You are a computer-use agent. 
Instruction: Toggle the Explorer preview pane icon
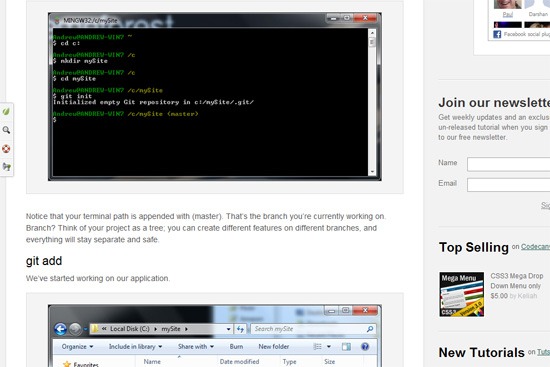[x=346, y=347]
